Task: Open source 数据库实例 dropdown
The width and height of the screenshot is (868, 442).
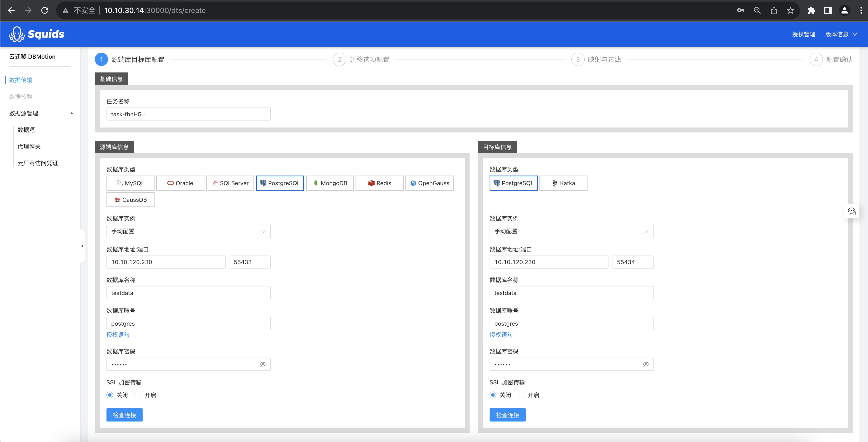Action: tap(188, 231)
